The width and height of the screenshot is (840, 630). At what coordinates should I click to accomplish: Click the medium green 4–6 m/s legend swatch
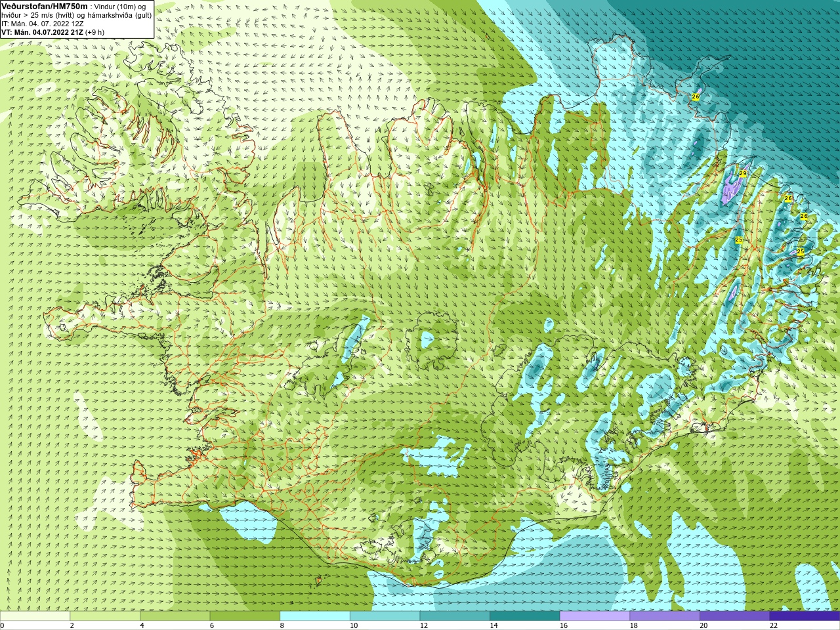click(x=175, y=616)
